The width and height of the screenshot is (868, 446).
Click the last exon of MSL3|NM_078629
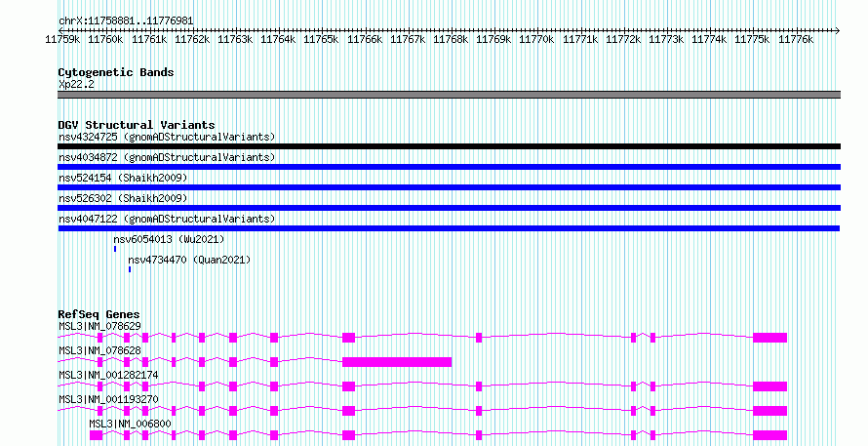pyautogui.click(x=770, y=338)
